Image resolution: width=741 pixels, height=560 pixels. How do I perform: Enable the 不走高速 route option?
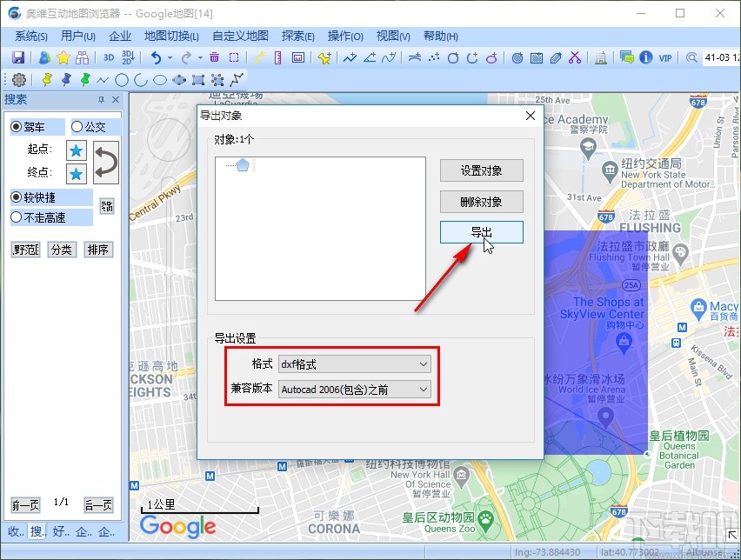pyautogui.click(x=16, y=217)
